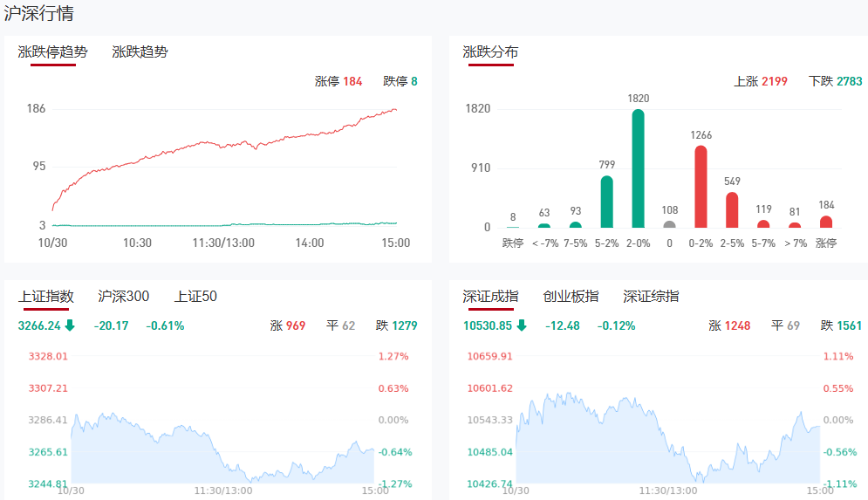Viewport: 868px width, 500px height.
Task: Click the green down arrow beside 10530.85
Action: (522, 325)
